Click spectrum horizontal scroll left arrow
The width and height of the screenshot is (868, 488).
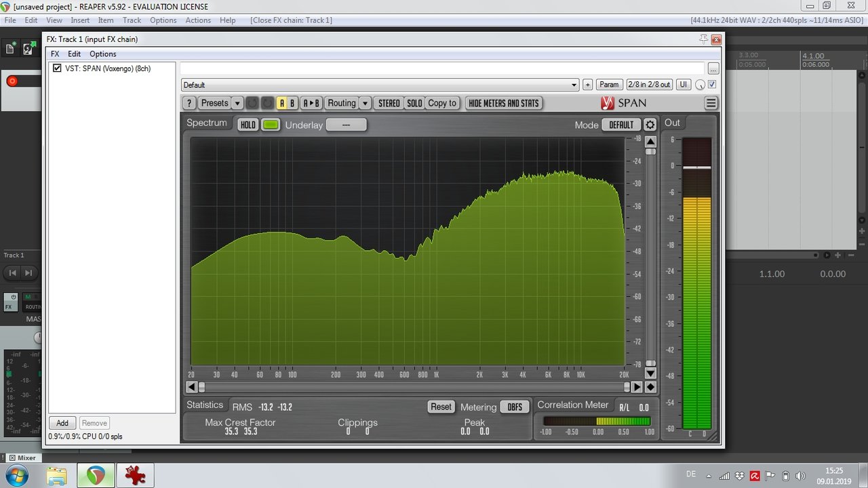coord(192,387)
